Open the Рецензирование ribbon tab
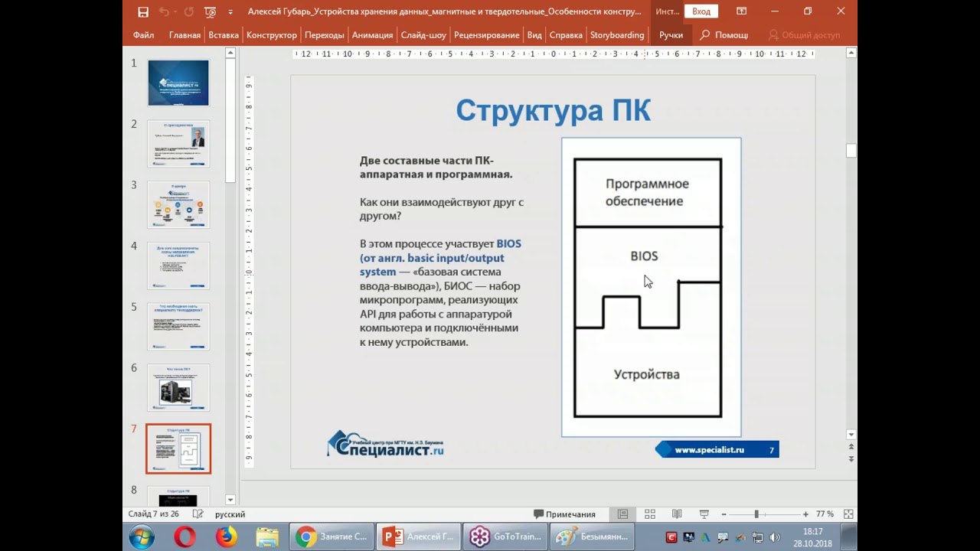Screen dimensions: 980x551 tap(486, 35)
